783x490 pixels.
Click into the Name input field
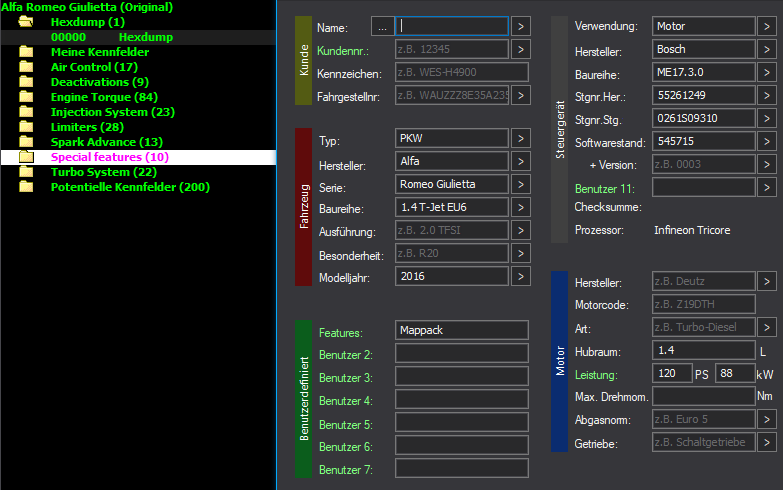tap(452, 26)
